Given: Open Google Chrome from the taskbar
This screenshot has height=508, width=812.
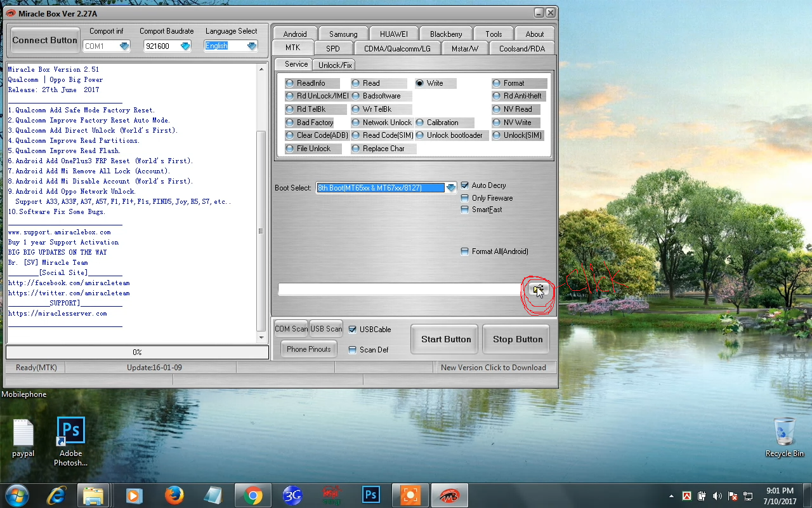Looking at the screenshot, I should point(252,495).
